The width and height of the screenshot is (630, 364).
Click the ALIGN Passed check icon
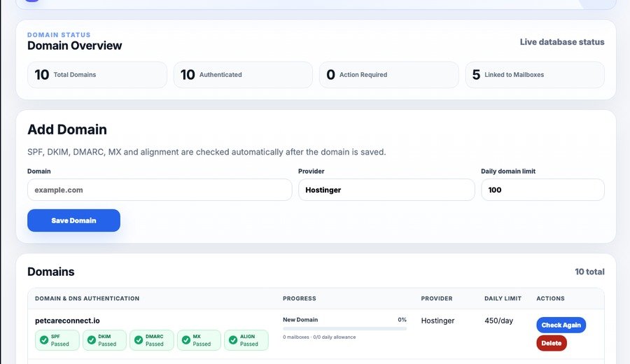coord(233,340)
